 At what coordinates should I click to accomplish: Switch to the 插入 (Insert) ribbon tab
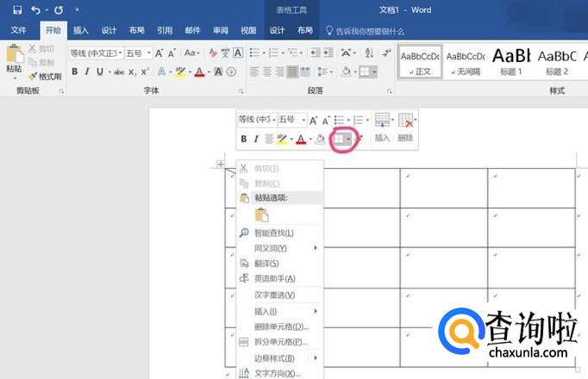click(81, 30)
